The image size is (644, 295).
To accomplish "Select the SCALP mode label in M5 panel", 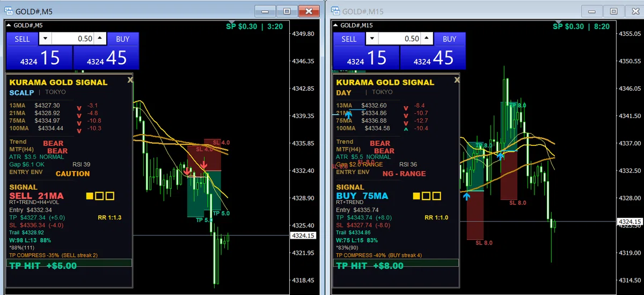I will coord(21,93).
